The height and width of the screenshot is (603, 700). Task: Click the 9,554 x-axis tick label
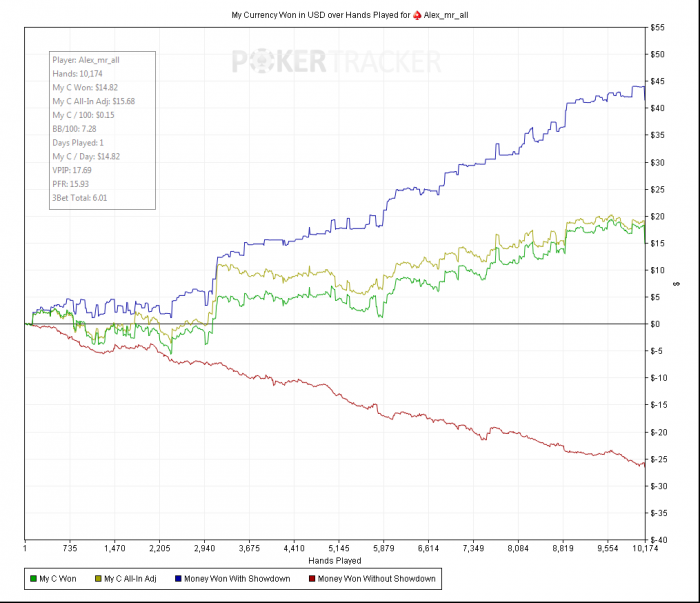click(x=608, y=548)
